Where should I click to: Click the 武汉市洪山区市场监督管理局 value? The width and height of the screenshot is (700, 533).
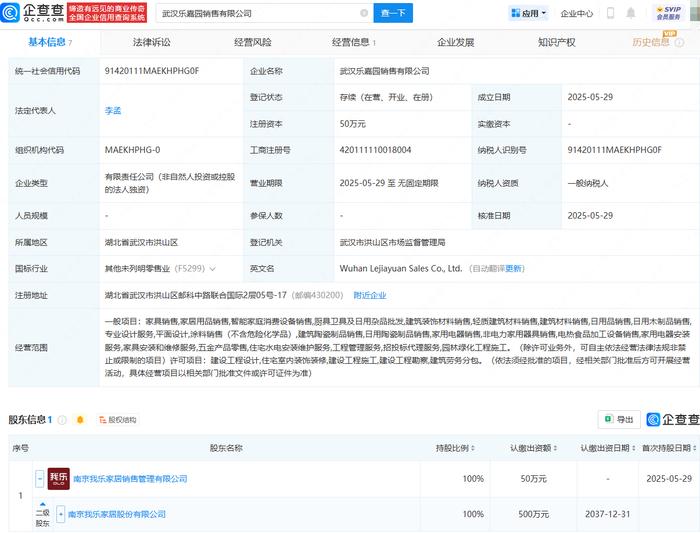392,242
